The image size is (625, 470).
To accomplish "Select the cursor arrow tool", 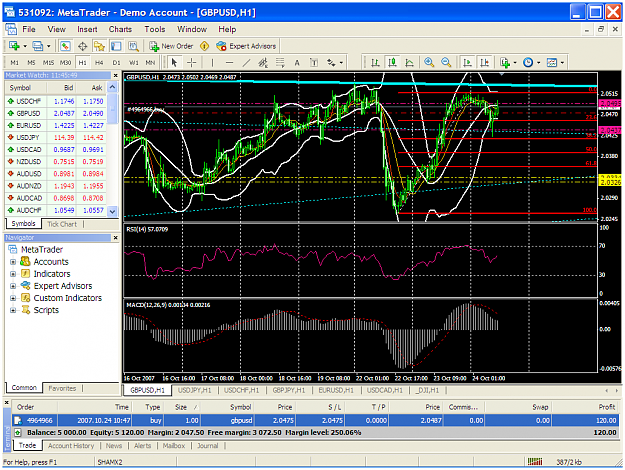I will click(174, 63).
